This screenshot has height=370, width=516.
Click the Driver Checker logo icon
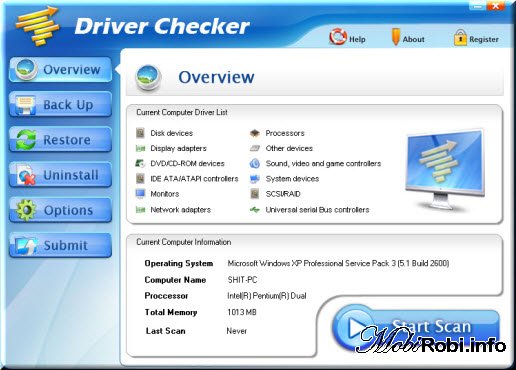pyautogui.click(x=37, y=26)
